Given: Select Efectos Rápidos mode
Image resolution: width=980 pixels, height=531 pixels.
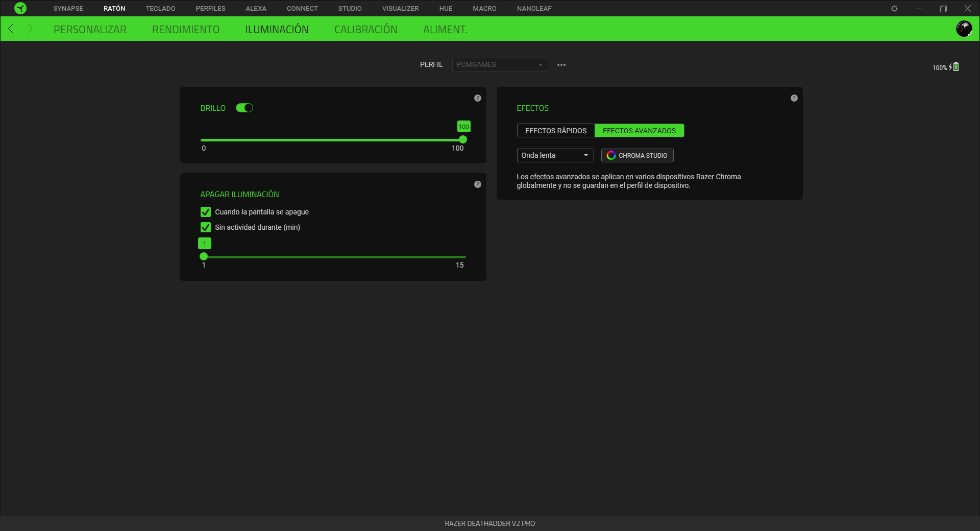Looking at the screenshot, I should tap(556, 131).
